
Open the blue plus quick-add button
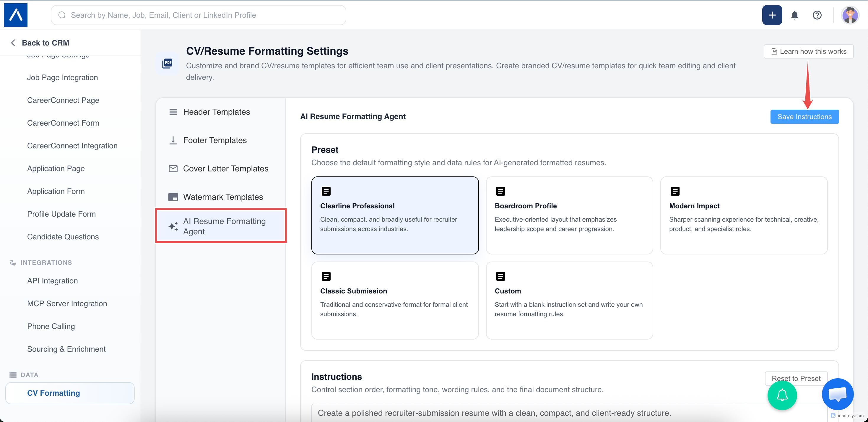(x=772, y=15)
